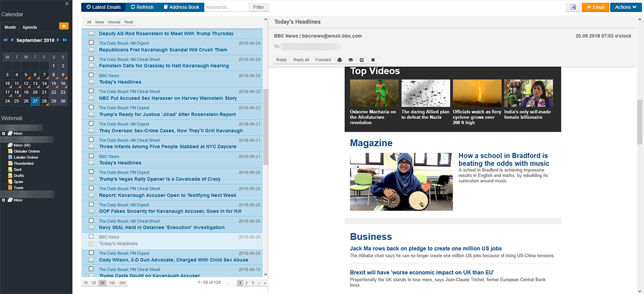Select all emails with the All filter

coord(89,22)
